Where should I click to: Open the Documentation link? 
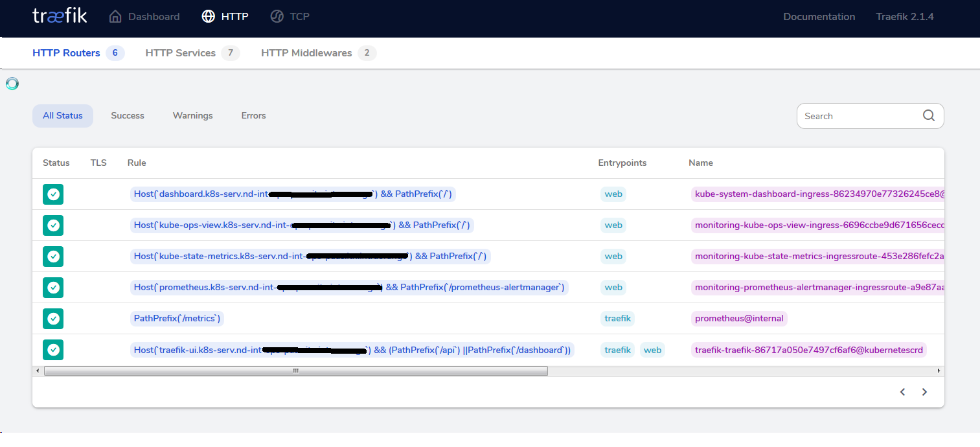tap(819, 16)
